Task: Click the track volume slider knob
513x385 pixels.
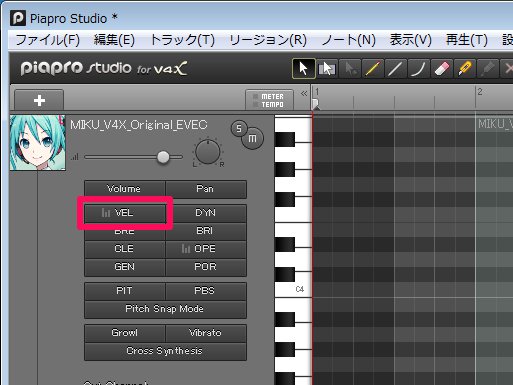Action: pyautogui.click(x=163, y=157)
